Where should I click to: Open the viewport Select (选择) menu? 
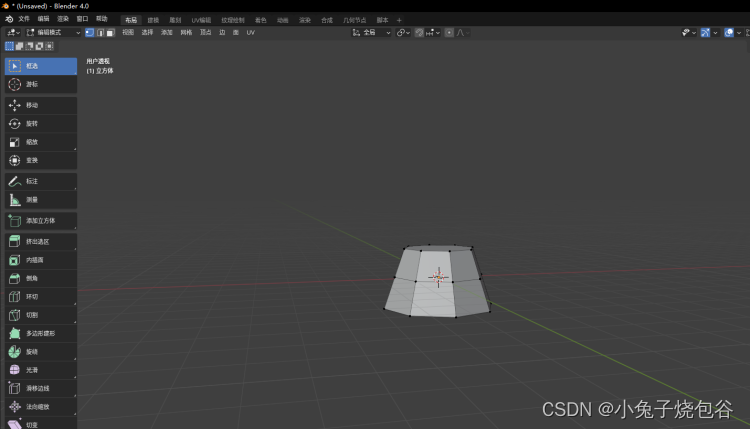[147, 33]
